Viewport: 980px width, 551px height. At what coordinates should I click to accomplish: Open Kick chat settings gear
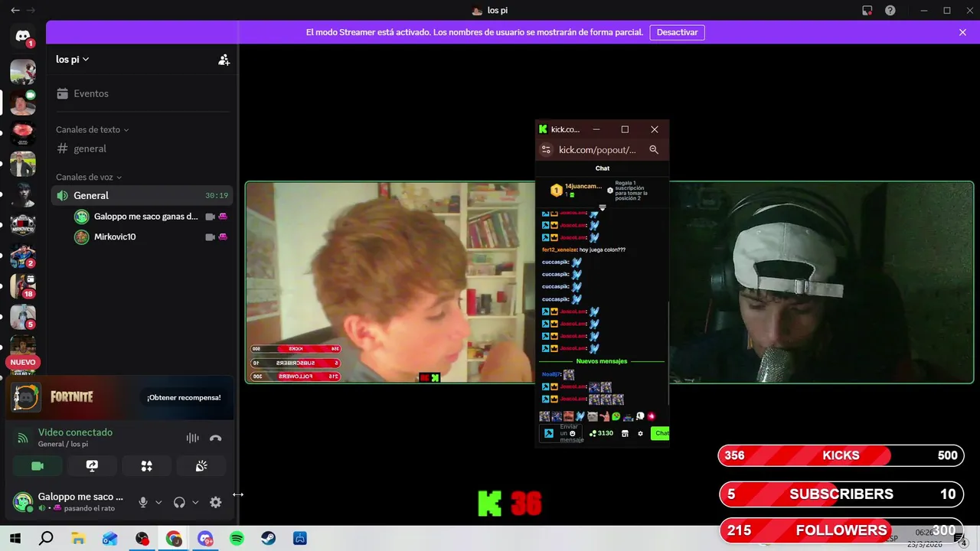641,433
